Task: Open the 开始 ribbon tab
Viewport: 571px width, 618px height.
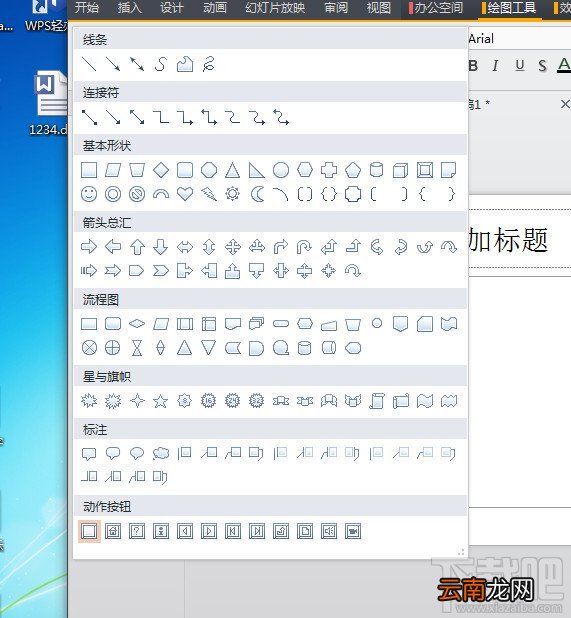Action: click(87, 7)
